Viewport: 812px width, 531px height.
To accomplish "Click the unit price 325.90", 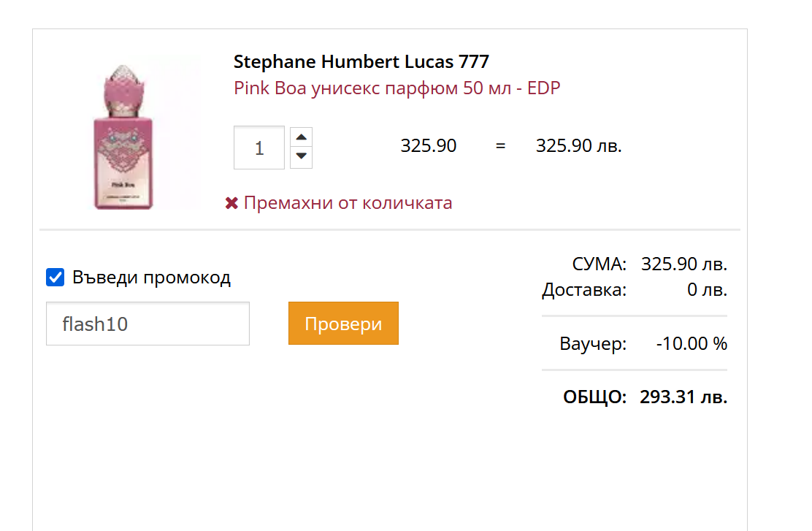I will pyautogui.click(x=429, y=146).
